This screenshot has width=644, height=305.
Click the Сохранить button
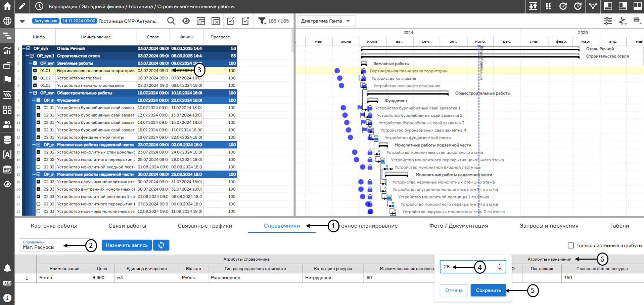click(x=488, y=290)
